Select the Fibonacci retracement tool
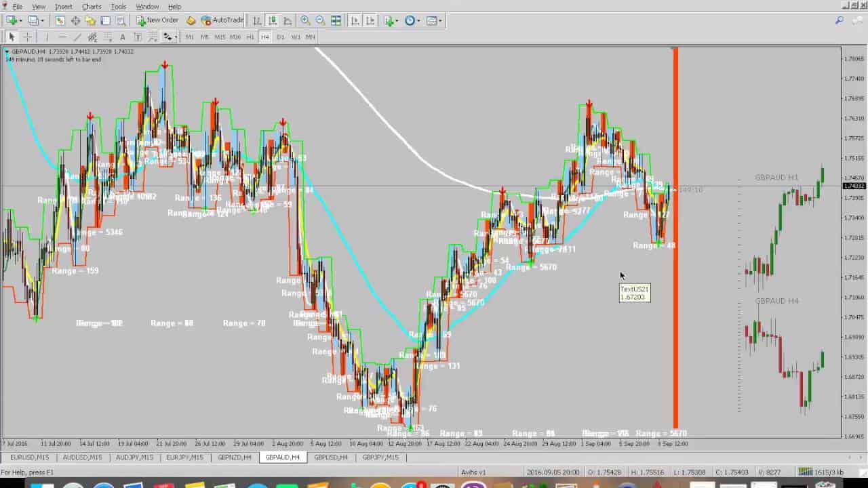Screen dimensions: 868x488 click(107, 37)
